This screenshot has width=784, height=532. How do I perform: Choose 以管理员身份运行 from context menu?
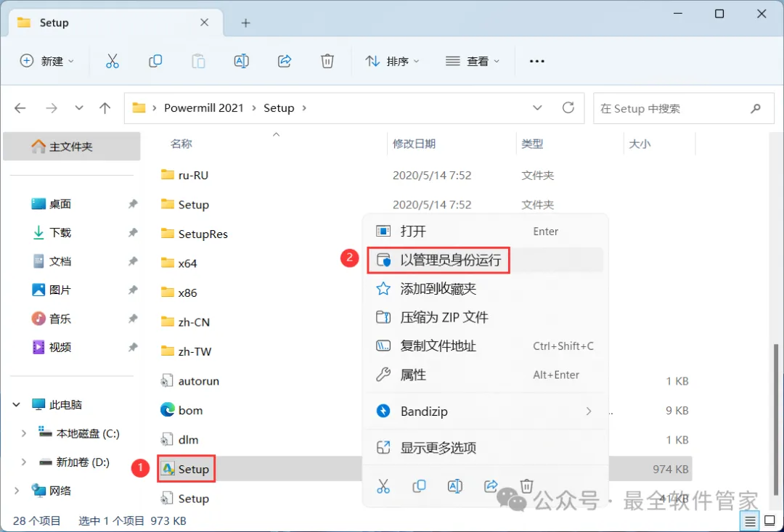[x=485, y=260]
